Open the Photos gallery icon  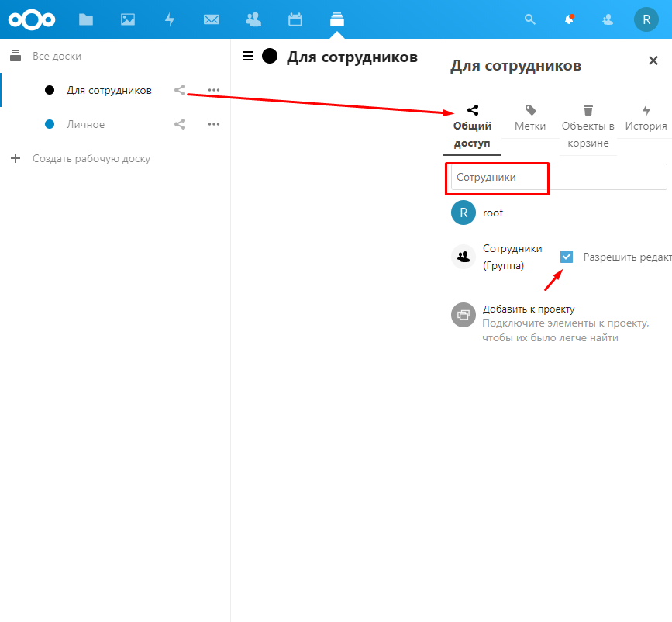pos(128,19)
